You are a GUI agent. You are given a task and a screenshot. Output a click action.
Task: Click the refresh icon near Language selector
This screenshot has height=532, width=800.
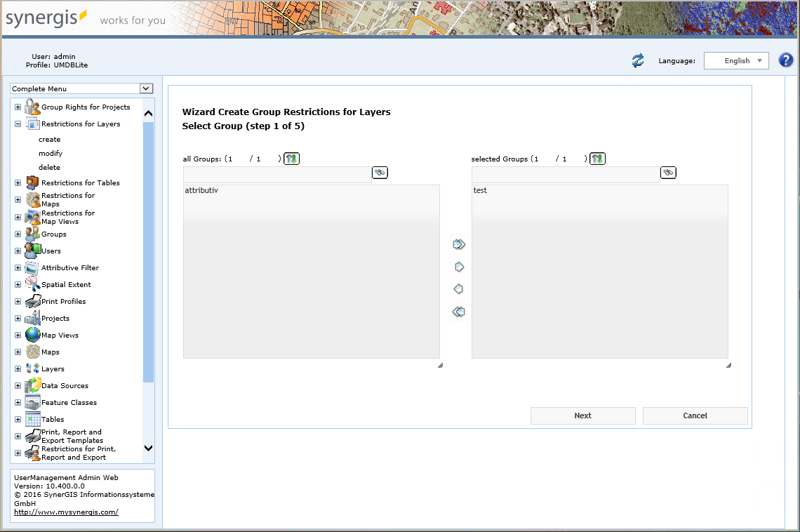point(637,61)
